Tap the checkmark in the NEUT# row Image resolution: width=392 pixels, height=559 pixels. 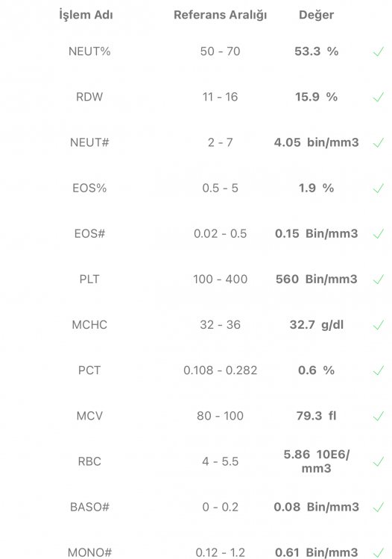click(x=378, y=142)
